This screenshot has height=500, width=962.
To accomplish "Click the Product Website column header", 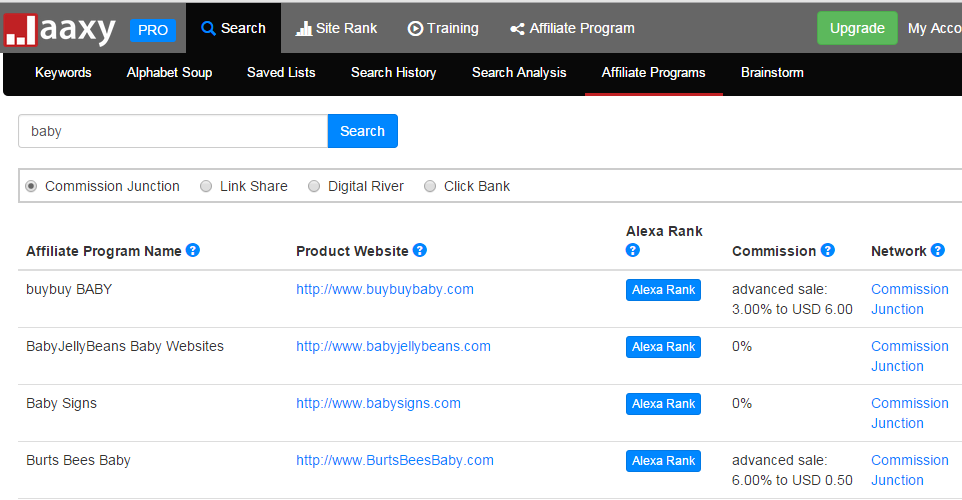I will coord(352,251).
